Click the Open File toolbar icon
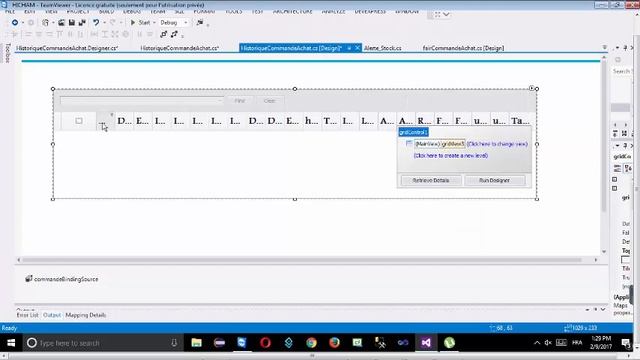This screenshot has width=640, height=360. pos(61,22)
